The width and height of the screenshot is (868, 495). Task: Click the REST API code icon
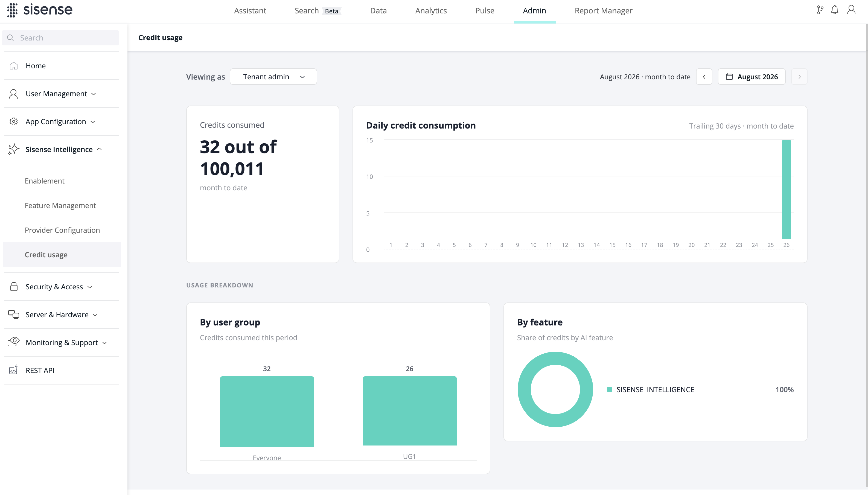tap(14, 370)
